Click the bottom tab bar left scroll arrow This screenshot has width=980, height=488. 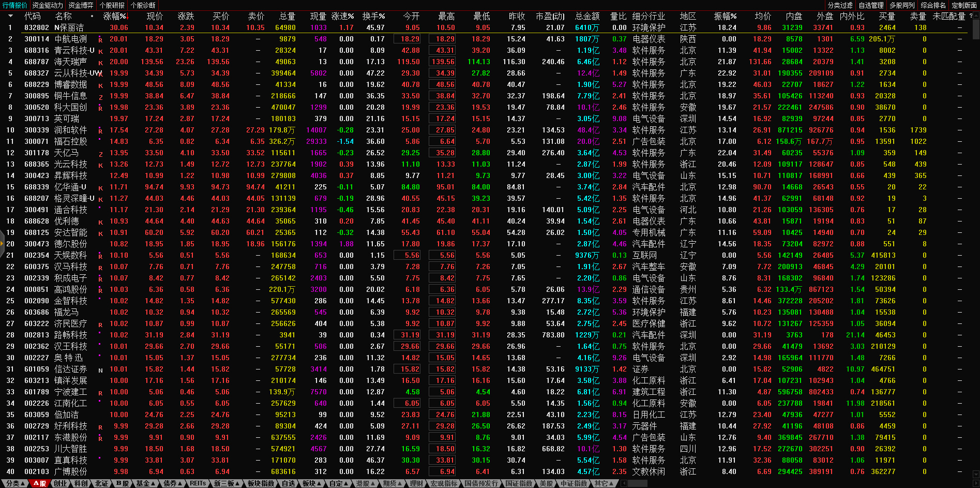coord(624,483)
